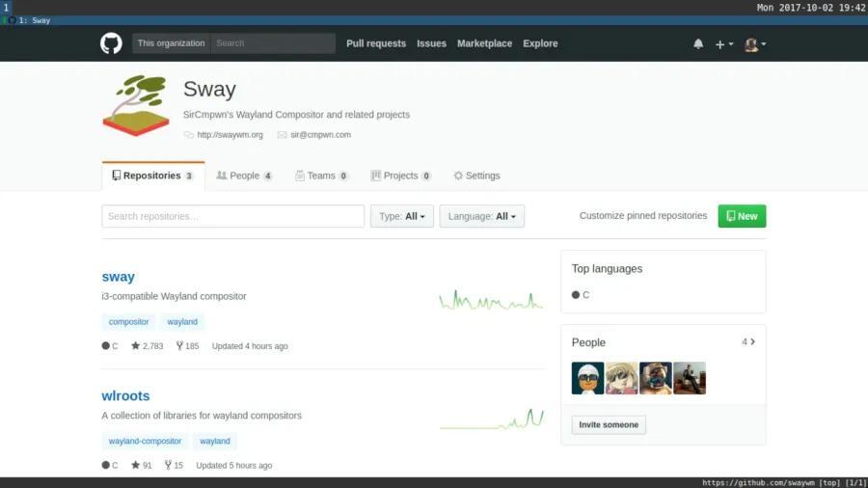Open the third People avatar, masked face
Screen dimensions: 868x488
coord(656,378)
